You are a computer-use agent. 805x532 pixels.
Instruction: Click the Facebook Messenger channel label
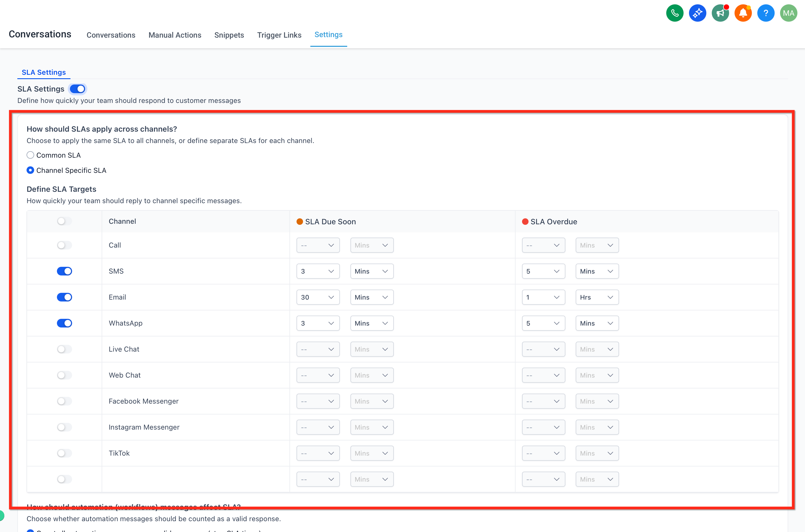pyautogui.click(x=143, y=401)
